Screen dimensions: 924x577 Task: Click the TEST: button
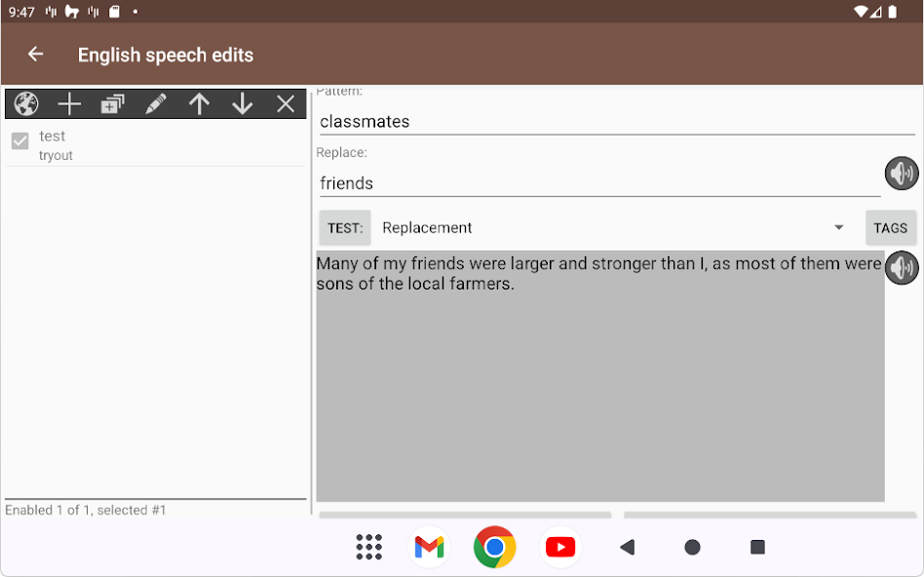(345, 227)
